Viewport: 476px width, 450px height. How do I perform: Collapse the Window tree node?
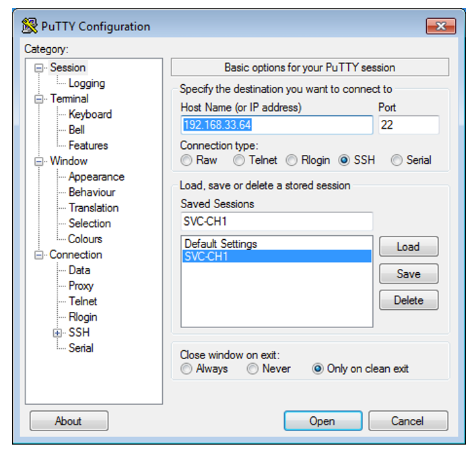[x=38, y=161]
